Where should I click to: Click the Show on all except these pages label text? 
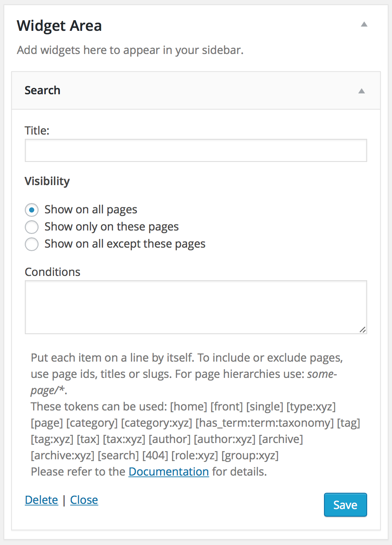point(125,244)
